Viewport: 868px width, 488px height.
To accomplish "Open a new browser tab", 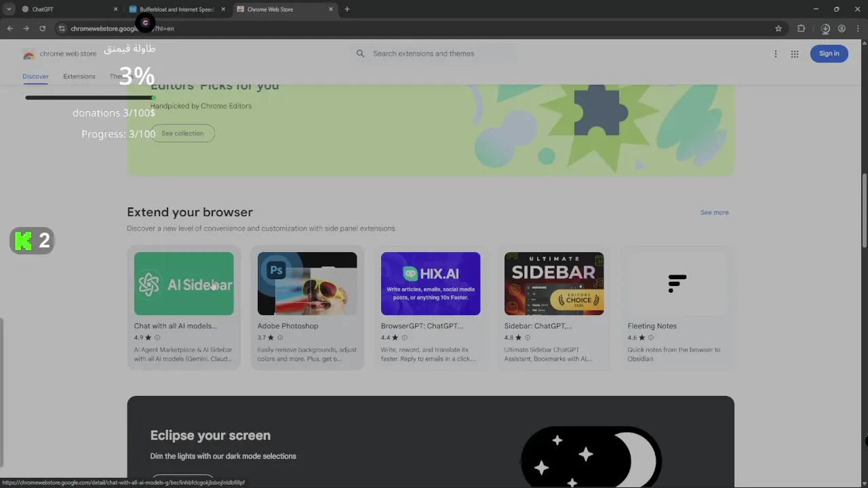I will (347, 9).
